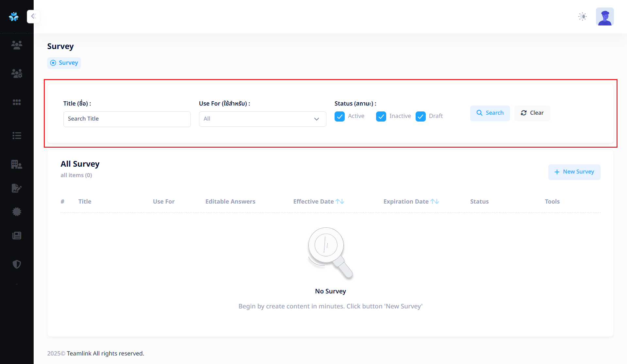Sort by Expiration Date column
Viewport: 627px width, 364px height.
(435, 202)
